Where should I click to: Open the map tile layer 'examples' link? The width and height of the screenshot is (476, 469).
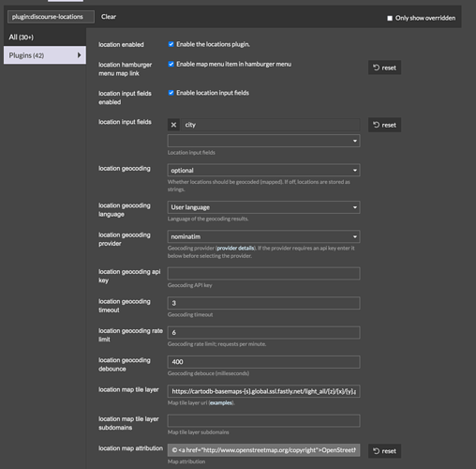click(x=221, y=402)
